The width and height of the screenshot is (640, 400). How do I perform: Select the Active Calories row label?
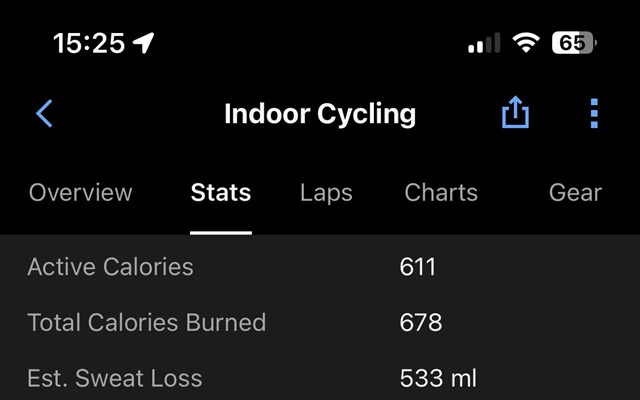click(110, 267)
